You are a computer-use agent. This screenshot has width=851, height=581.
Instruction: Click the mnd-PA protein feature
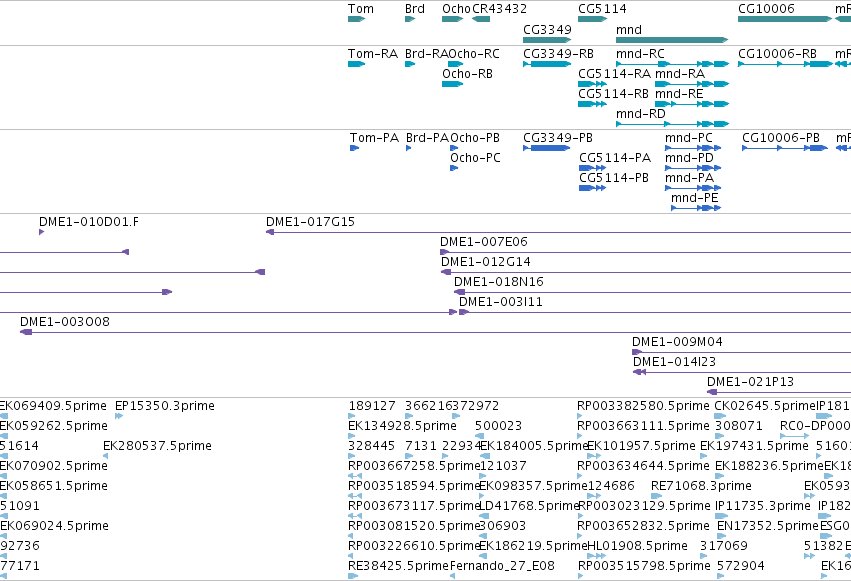(693, 188)
